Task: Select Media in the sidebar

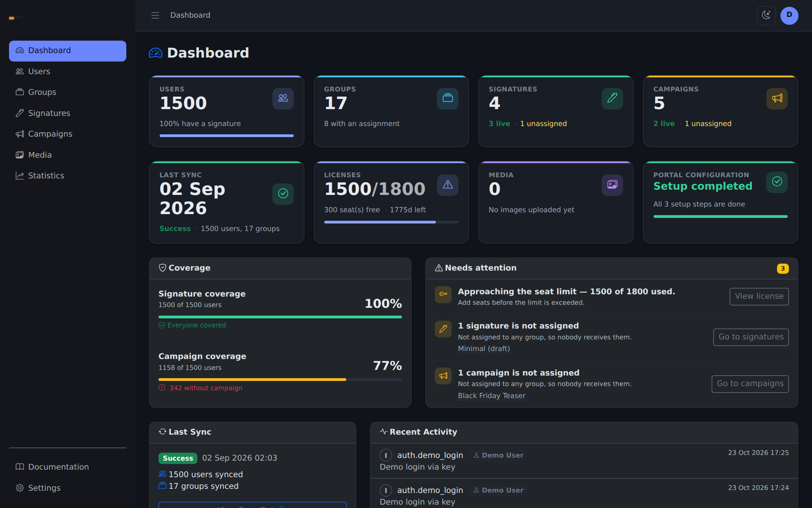Action: tap(68, 155)
